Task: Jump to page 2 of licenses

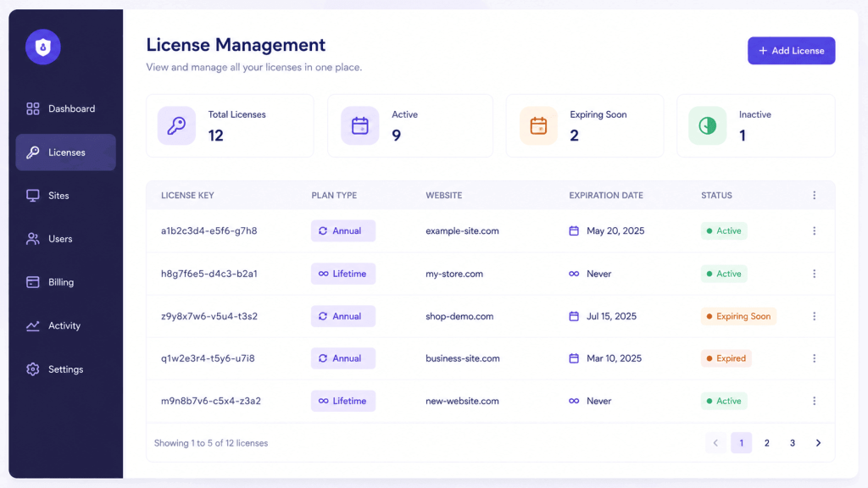Action: coord(766,442)
